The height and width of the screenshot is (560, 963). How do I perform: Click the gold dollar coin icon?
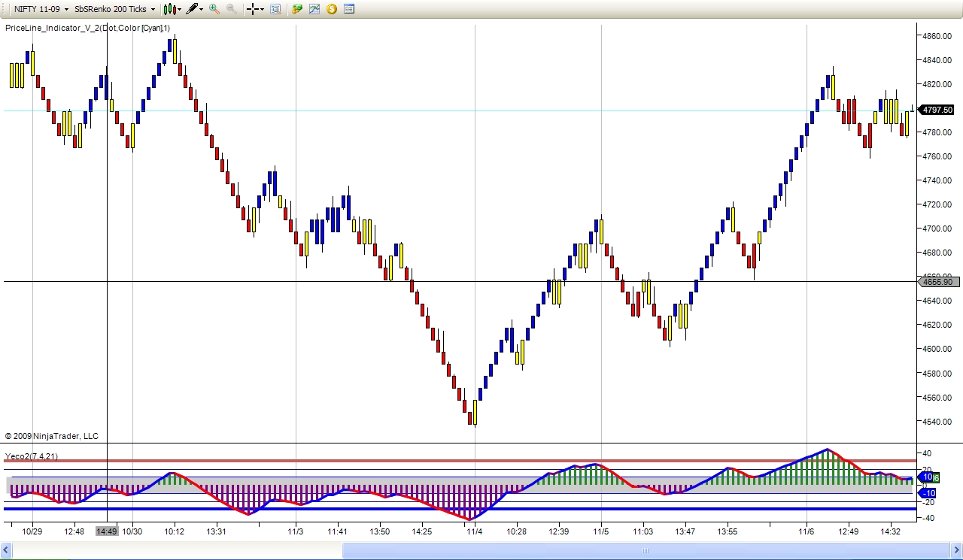[332, 9]
